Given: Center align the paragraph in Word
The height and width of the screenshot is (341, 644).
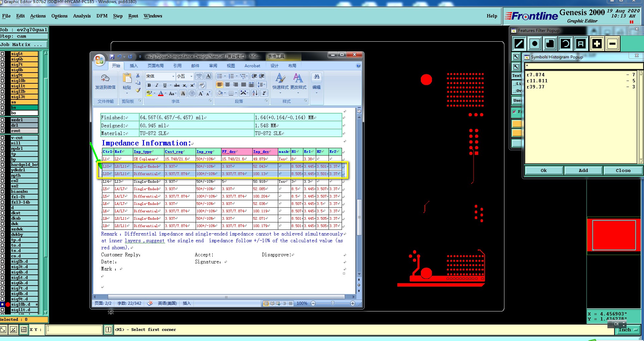Looking at the screenshot, I should coord(228,85).
